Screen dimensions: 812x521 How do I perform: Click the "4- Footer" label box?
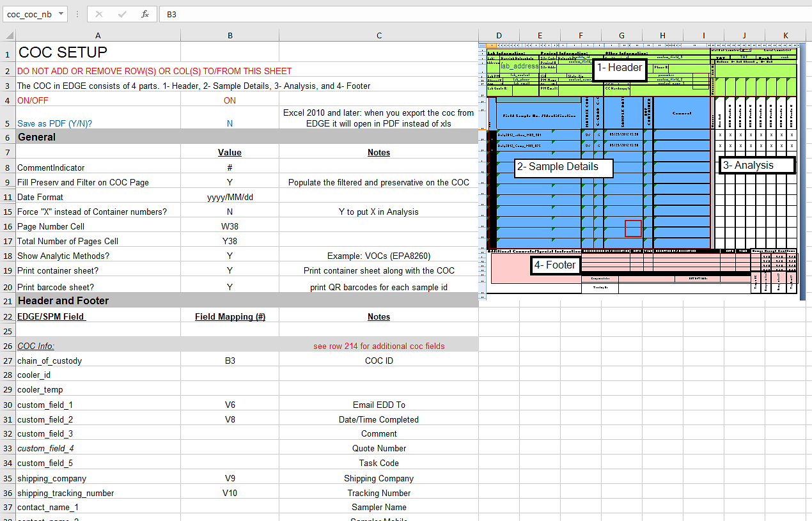coord(556,265)
